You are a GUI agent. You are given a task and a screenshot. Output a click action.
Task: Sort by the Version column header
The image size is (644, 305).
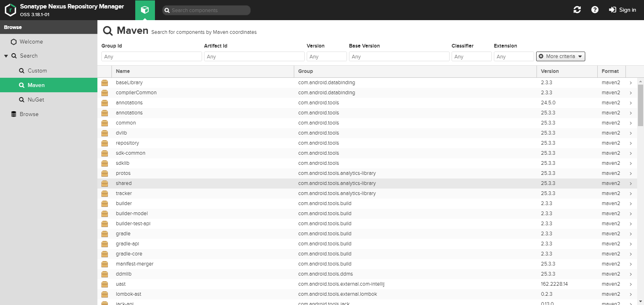click(567, 71)
